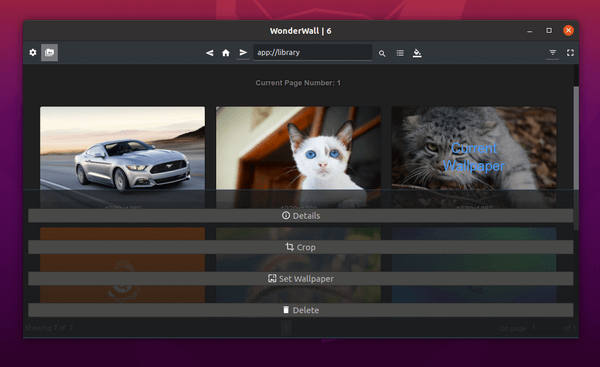Go back with the left arrow
Viewport: 600px width, 367px height.
click(x=209, y=53)
